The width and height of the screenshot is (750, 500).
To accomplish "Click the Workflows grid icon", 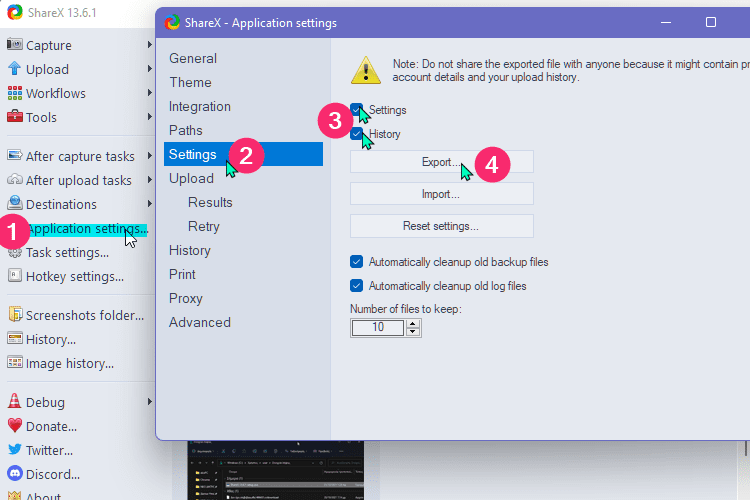I will tap(14, 92).
